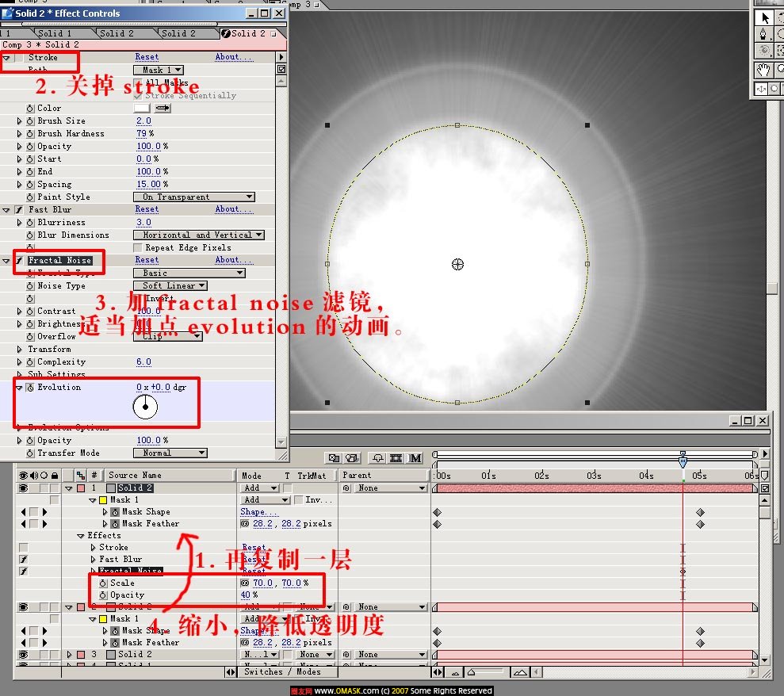
Task: Open Blur Dimensions dropdown
Action: pyautogui.click(x=198, y=235)
